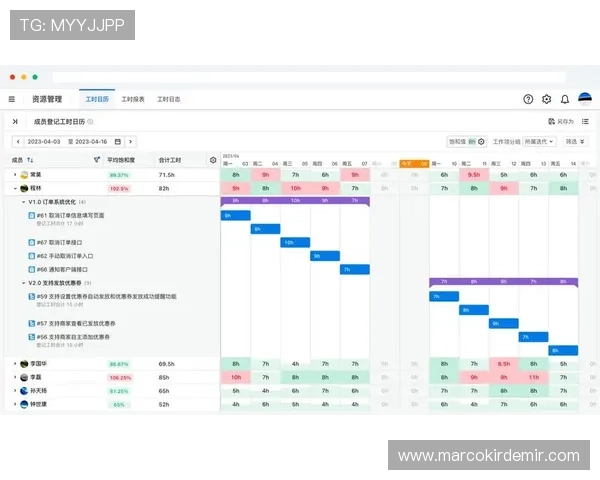Sort members with the 成员 sort arrows
This screenshot has height=480, width=600.
[30, 160]
